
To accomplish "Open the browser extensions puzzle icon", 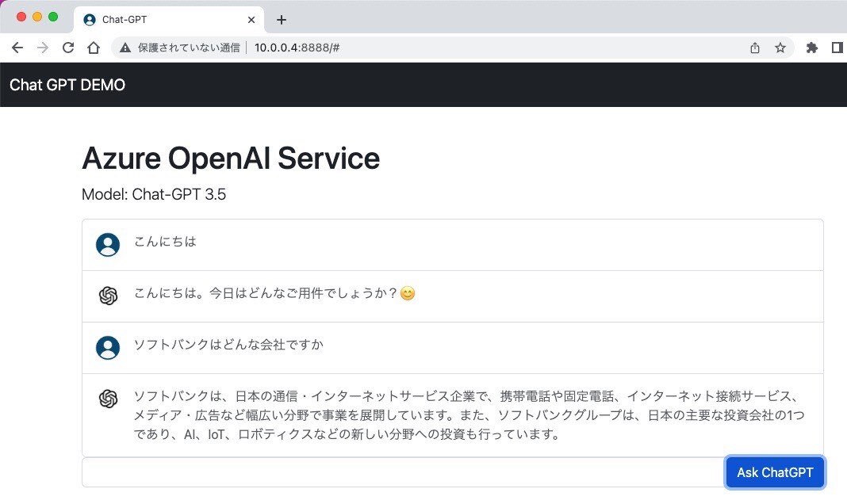I will [x=811, y=48].
